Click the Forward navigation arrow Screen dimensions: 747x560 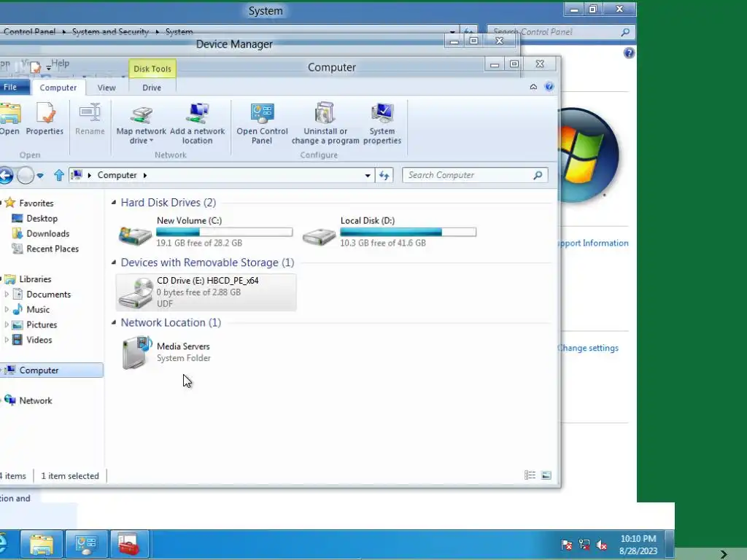[26, 175]
